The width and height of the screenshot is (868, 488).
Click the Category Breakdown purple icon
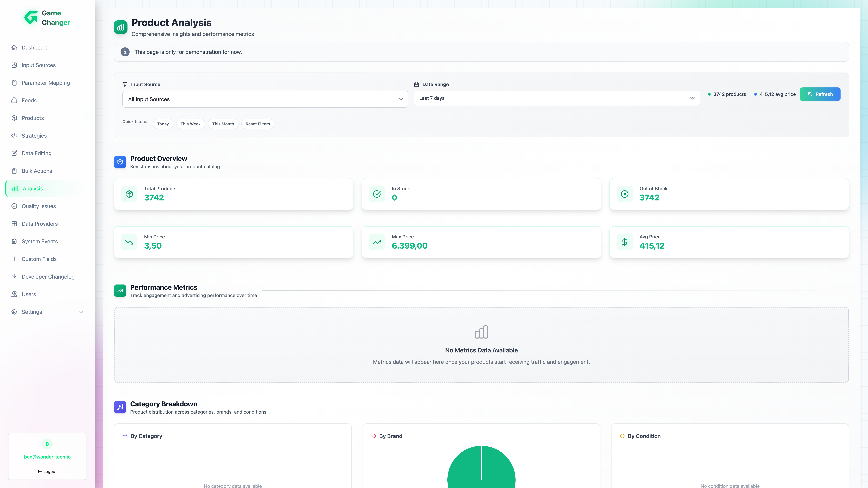click(120, 407)
